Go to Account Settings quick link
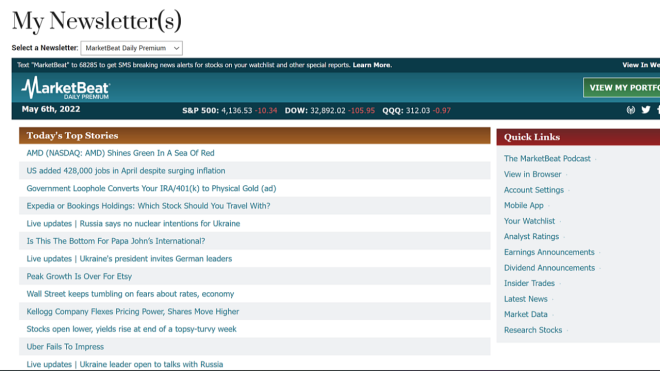This screenshot has height=371, width=660. pos(534,190)
